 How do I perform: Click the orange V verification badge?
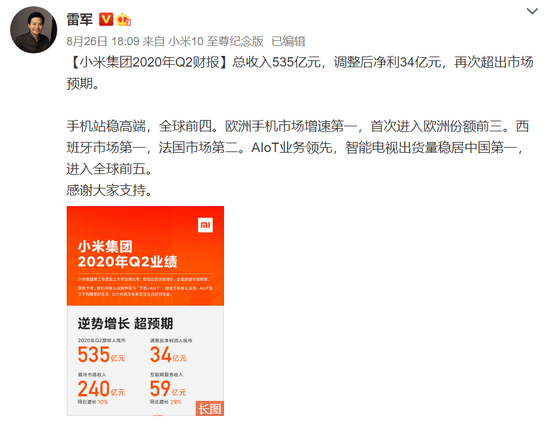pos(106,19)
